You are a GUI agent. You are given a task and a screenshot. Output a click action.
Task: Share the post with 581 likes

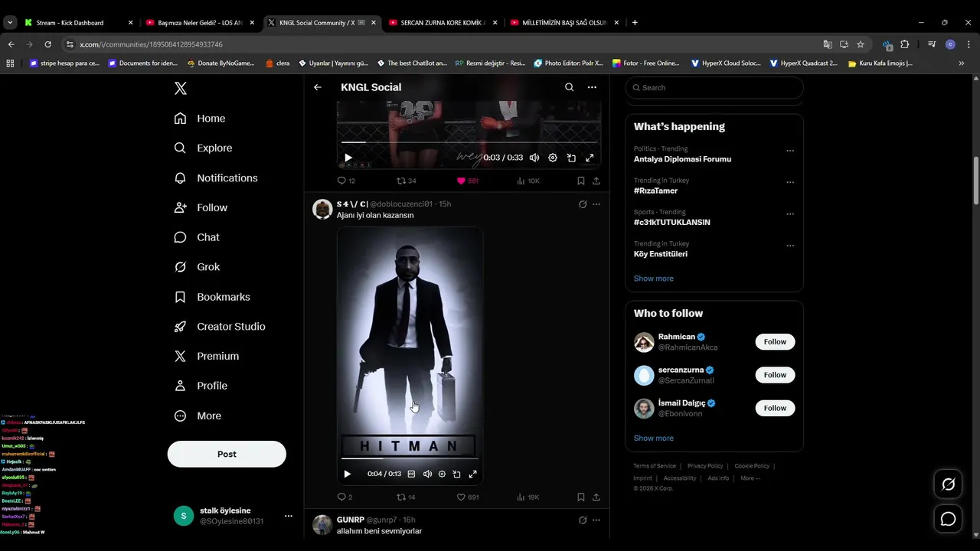596,181
